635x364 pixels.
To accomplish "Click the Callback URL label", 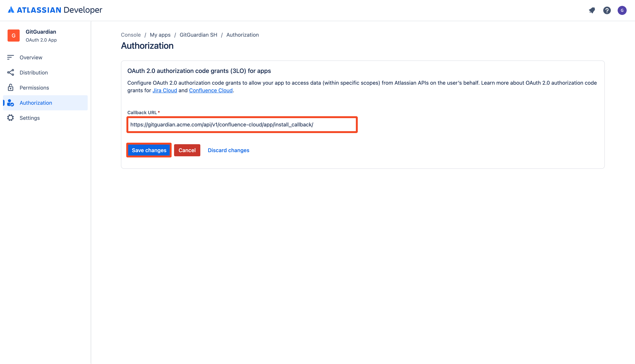I will coord(142,112).
